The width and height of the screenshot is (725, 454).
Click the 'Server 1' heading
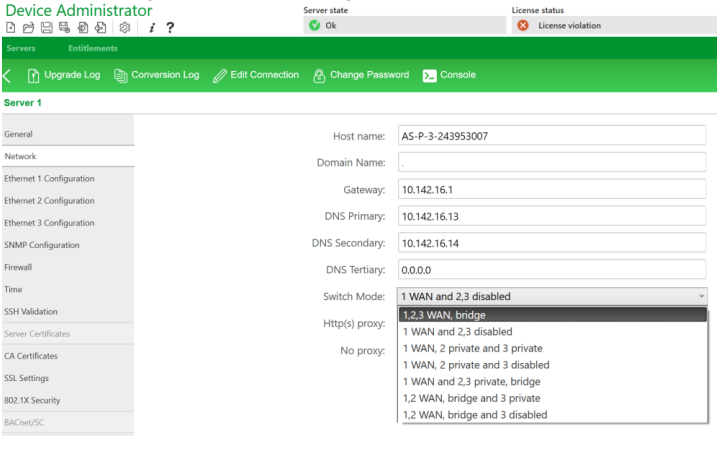click(x=23, y=103)
